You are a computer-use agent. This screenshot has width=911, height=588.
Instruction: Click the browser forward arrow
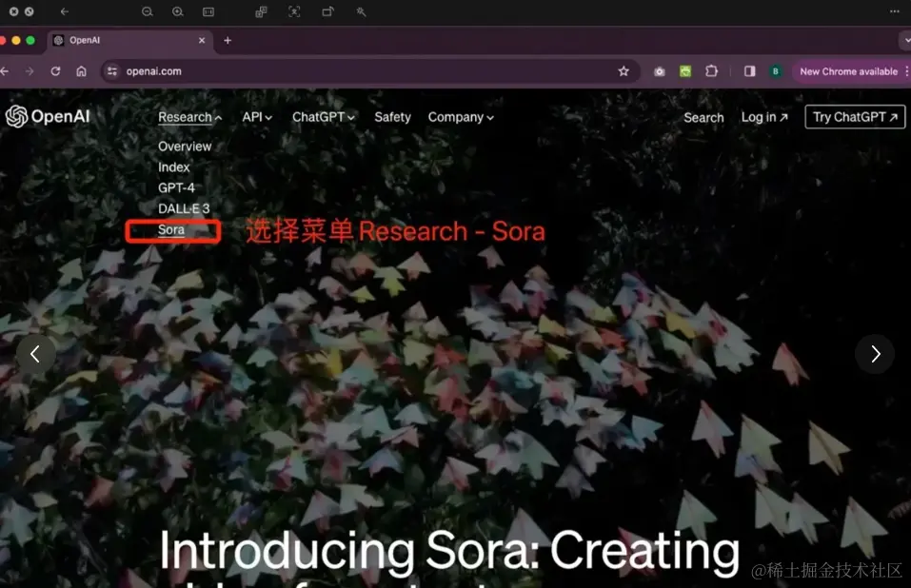tap(30, 71)
